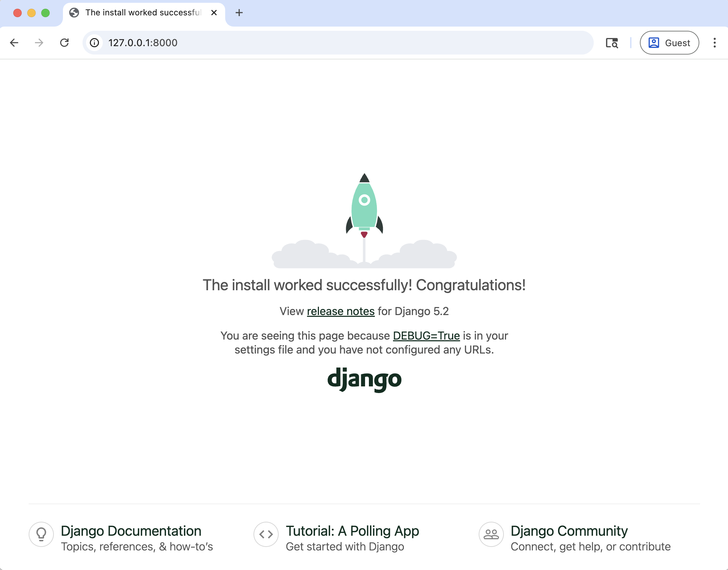Viewport: 728px width, 570px height.
Task: Open a new tab with the plus button
Action: point(239,13)
